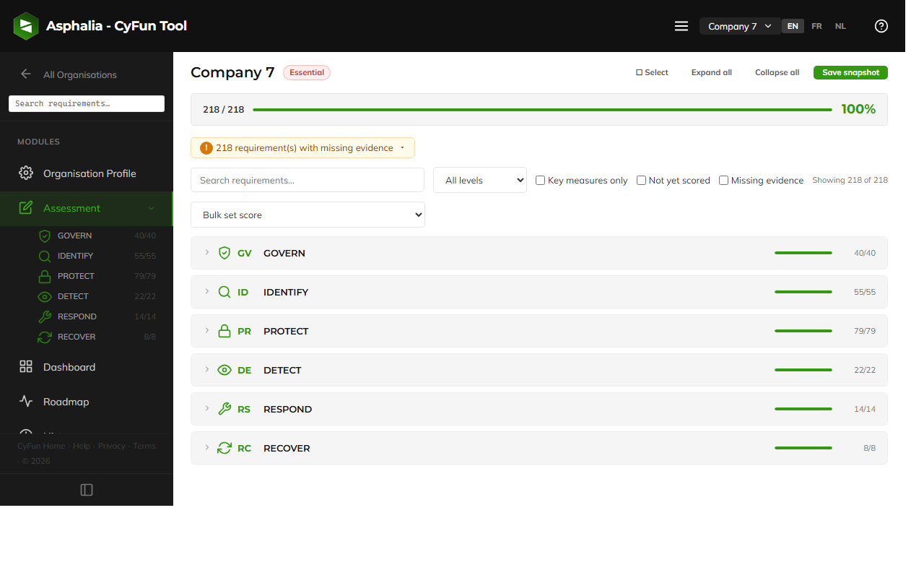This screenshot has height=578, width=924.
Task: Enable the Key measures only checkbox
Action: 540,180
